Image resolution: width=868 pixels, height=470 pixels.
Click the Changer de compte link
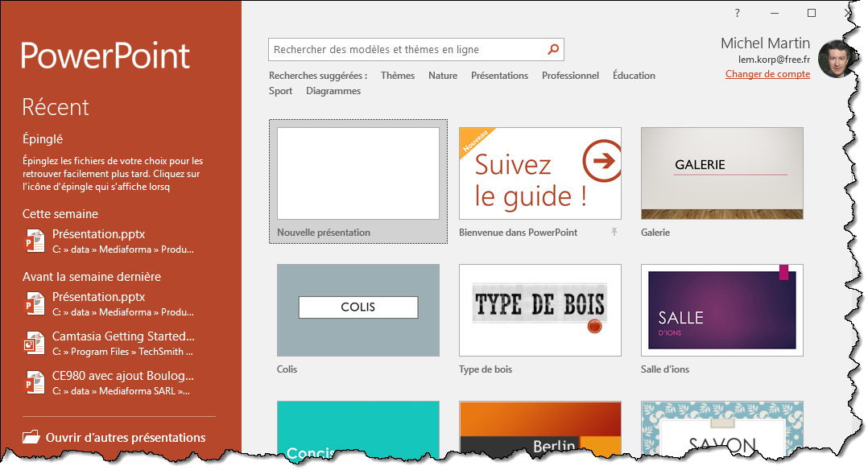767,74
